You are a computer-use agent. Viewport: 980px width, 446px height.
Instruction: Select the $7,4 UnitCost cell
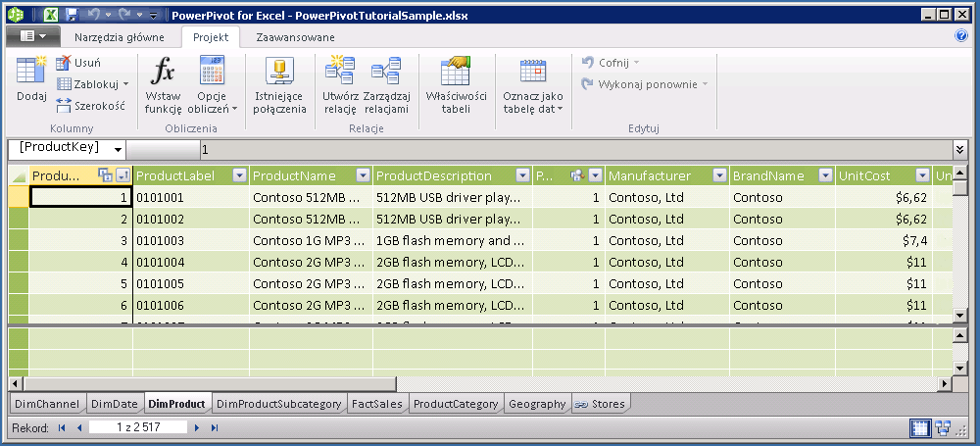click(x=883, y=240)
